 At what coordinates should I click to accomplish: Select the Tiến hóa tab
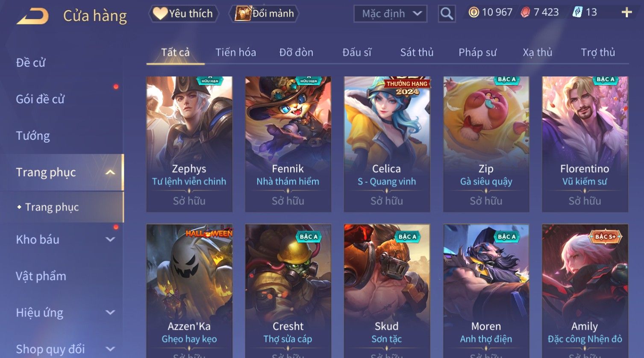click(x=235, y=52)
